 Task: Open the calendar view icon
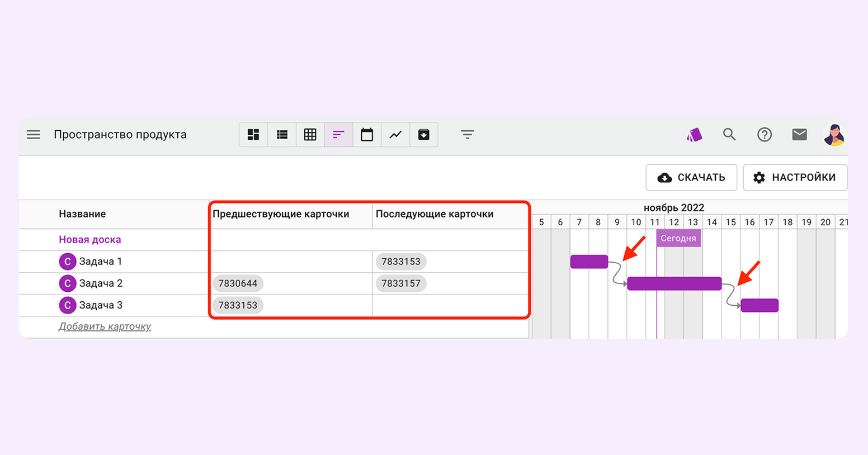pos(367,135)
